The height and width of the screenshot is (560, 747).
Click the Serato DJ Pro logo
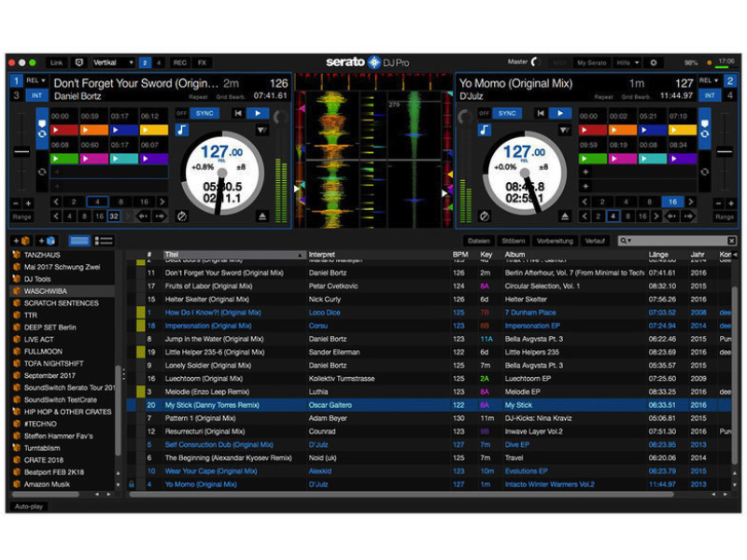(x=367, y=62)
